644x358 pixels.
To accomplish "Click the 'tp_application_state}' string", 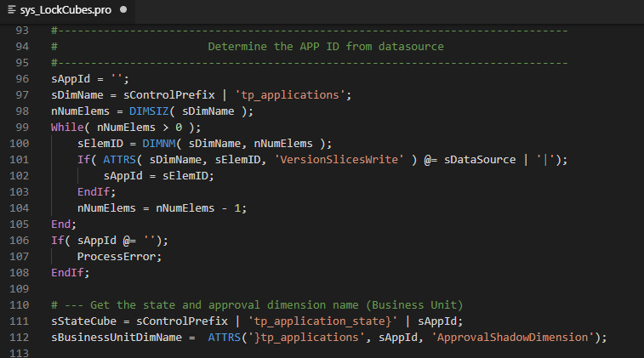I will 322,321.
